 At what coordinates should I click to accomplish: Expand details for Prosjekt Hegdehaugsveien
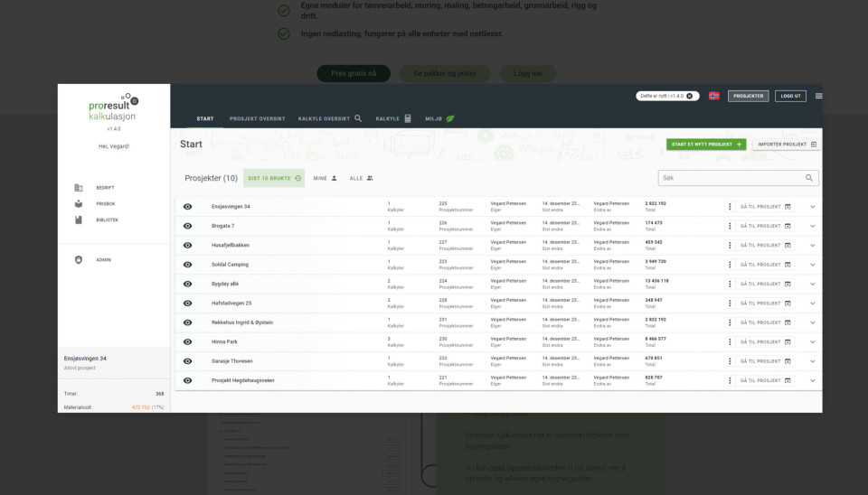point(812,381)
